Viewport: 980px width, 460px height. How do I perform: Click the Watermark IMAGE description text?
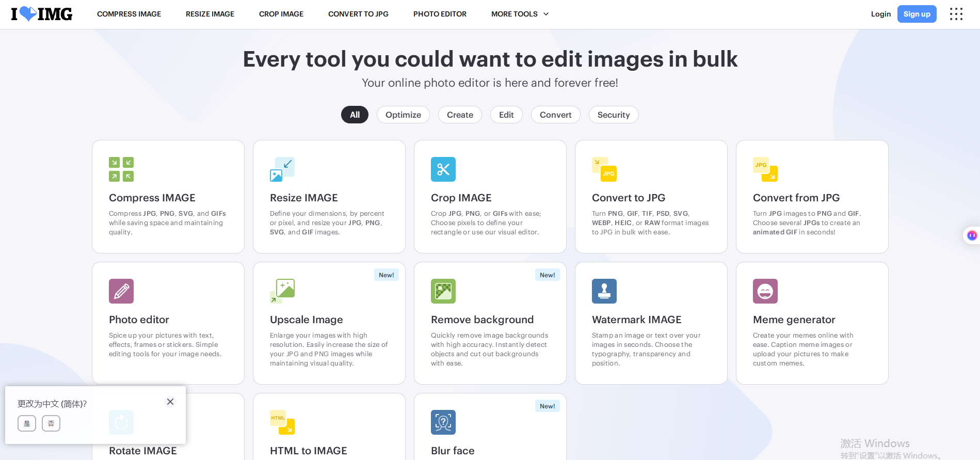point(646,350)
